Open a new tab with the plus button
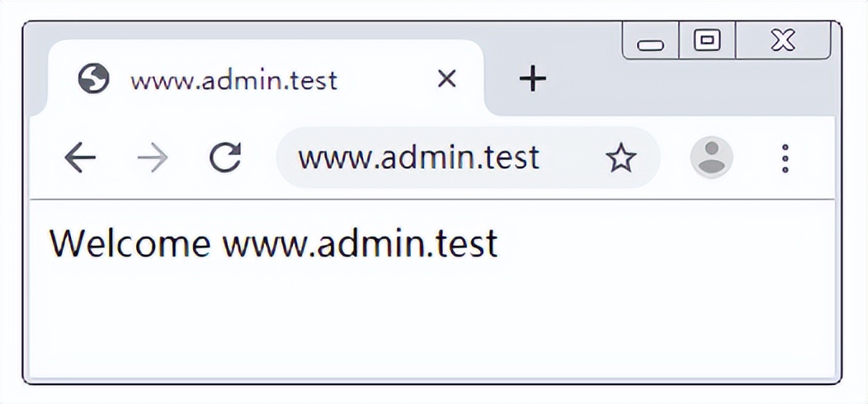The height and width of the screenshot is (404, 868). [x=532, y=78]
